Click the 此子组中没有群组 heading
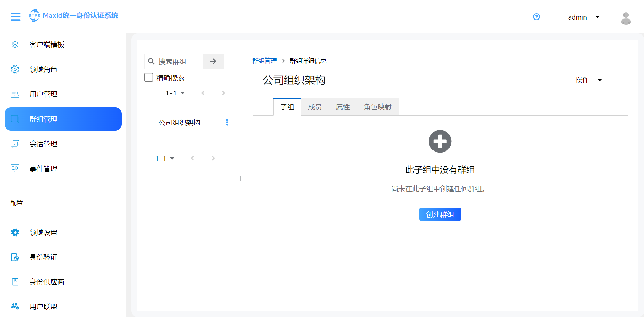The width and height of the screenshot is (644, 317). click(x=440, y=170)
